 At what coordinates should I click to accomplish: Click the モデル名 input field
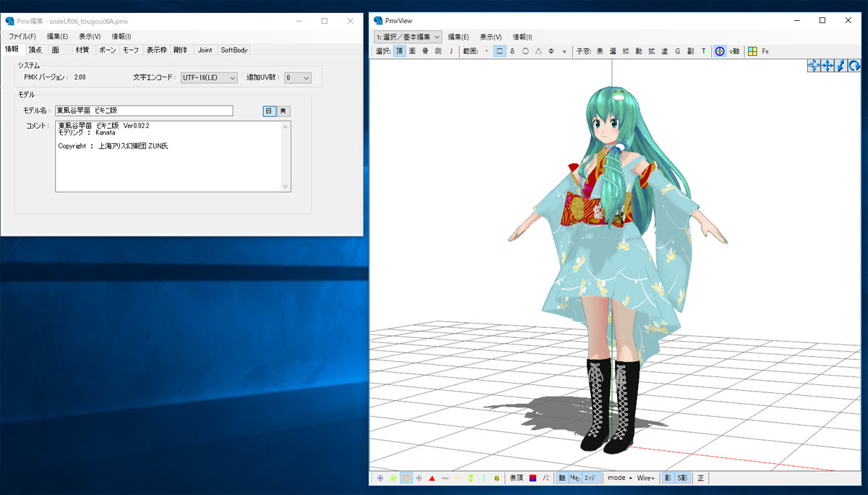(x=144, y=111)
